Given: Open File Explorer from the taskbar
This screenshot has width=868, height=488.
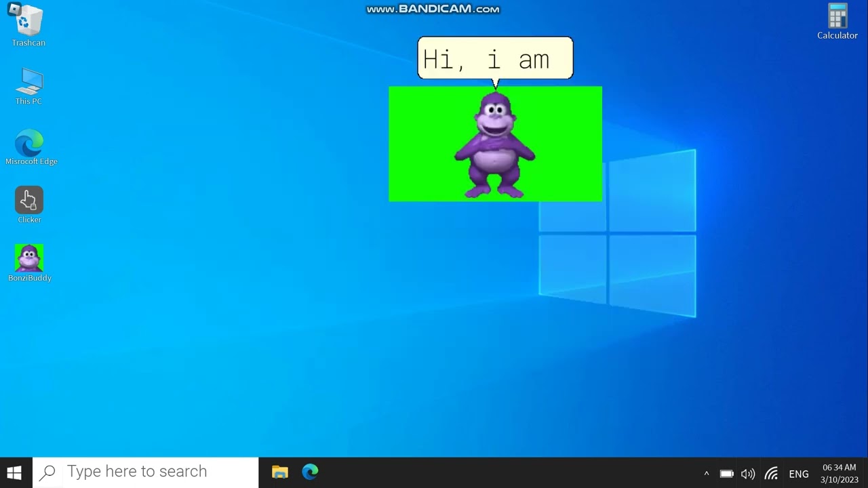Looking at the screenshot, I should pos(279,472).
